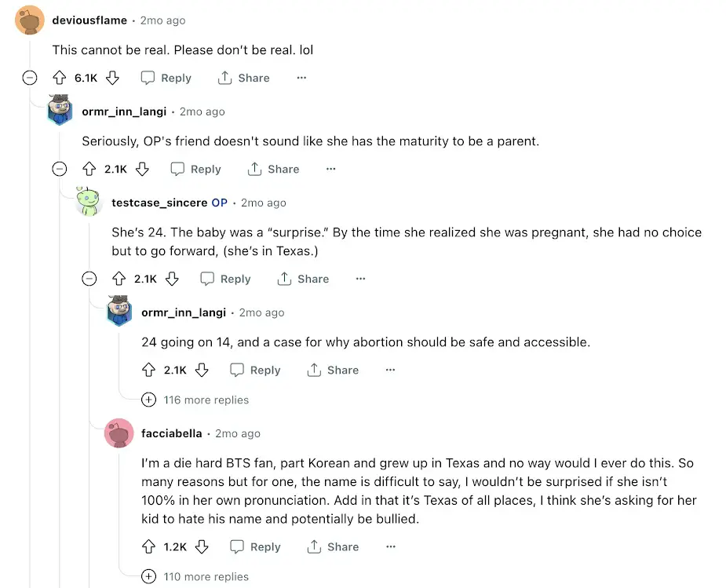Viewport: 726px width, 588px height.
Task: Upvote deviousflame's comment
Action: pos(59,78)
